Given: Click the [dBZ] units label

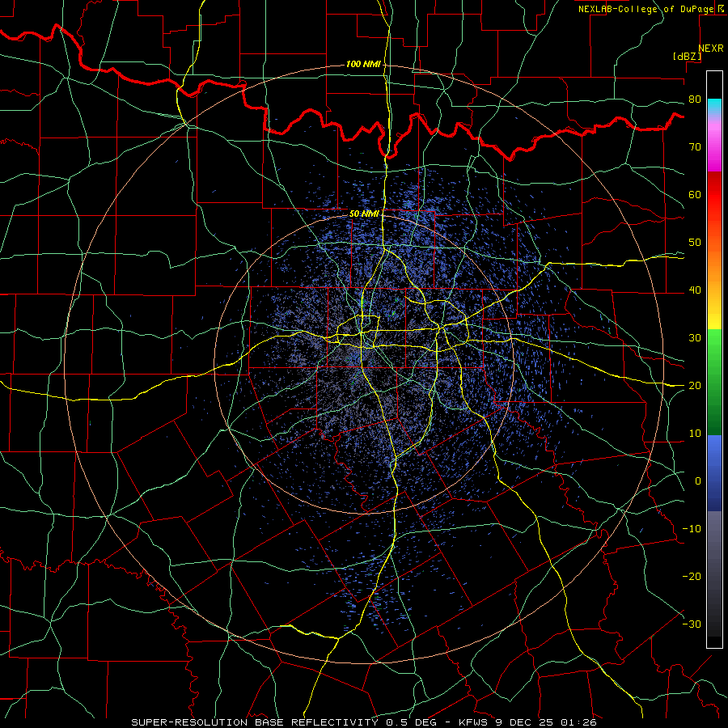Looking at the screenshot, I should (687, 56).
